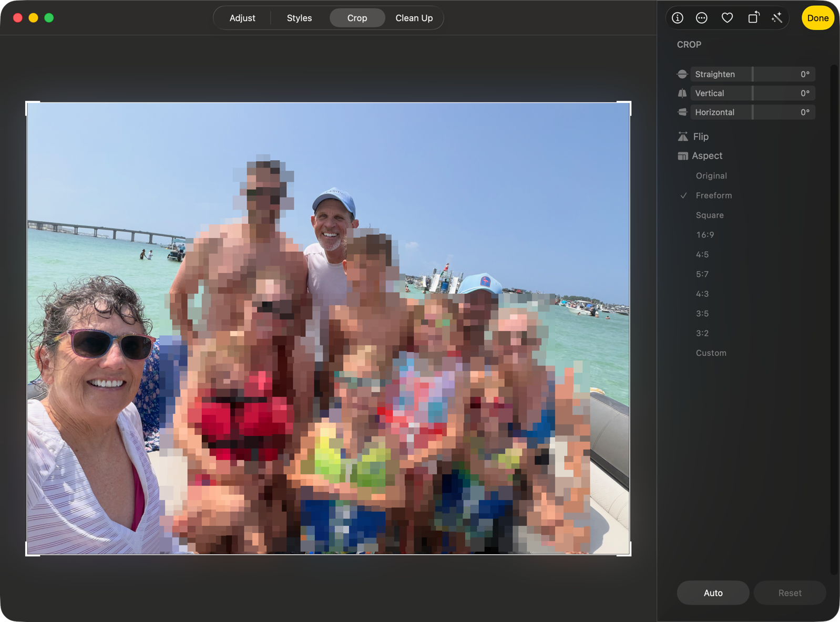Viewport: 840px width, 622px height.
Task: Click the Rotate icon in toolbar
Action: pos(753,18)
